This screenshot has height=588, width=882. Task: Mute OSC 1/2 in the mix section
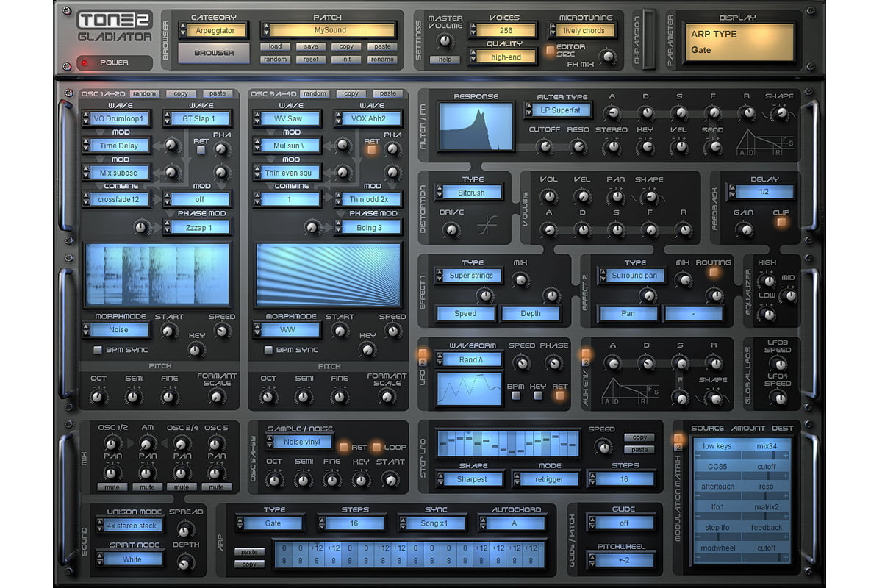(112, 487)
